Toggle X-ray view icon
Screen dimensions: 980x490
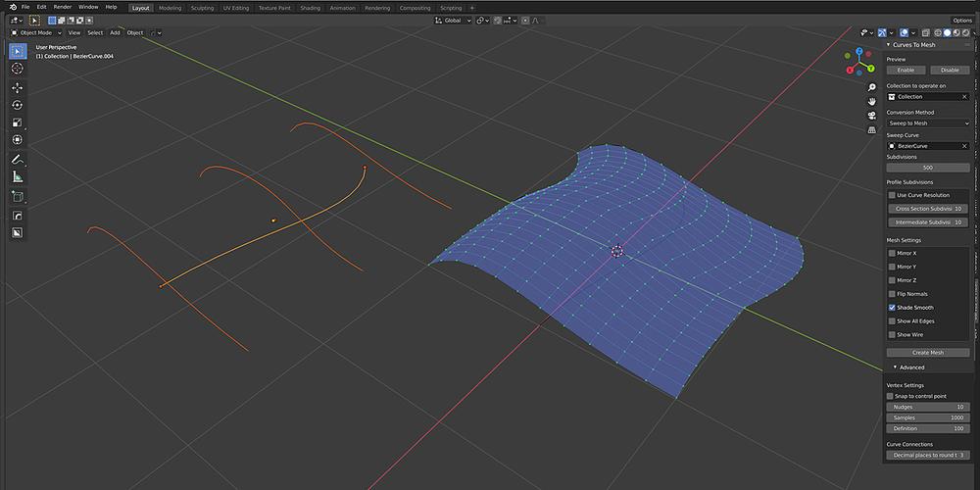[x=926, y=32]
